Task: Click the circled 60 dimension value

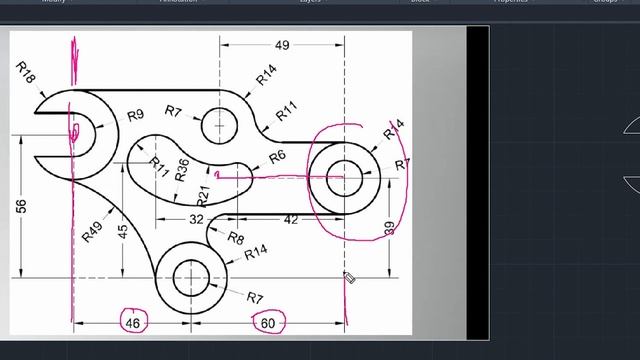Action: tap(268, 323)
